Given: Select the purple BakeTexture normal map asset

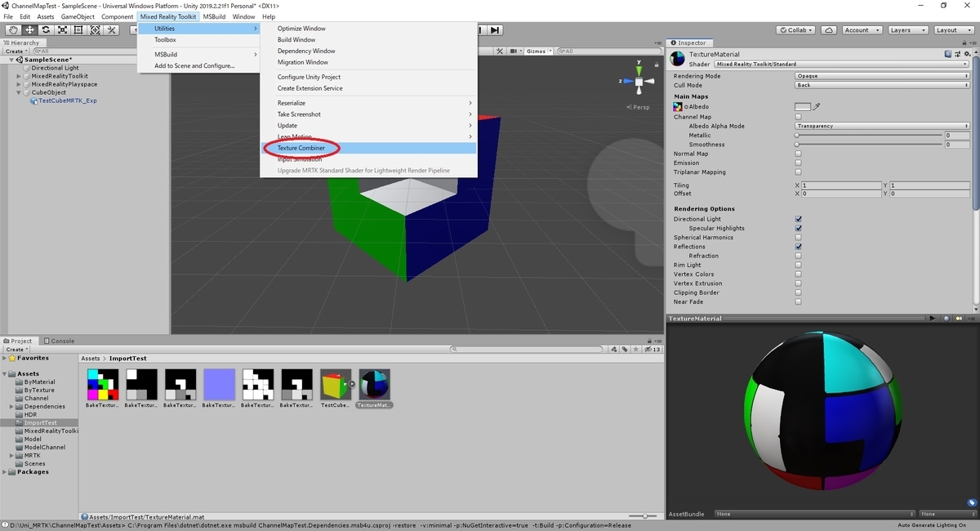Looking at the screenshot, I should (x=219, y=385).
